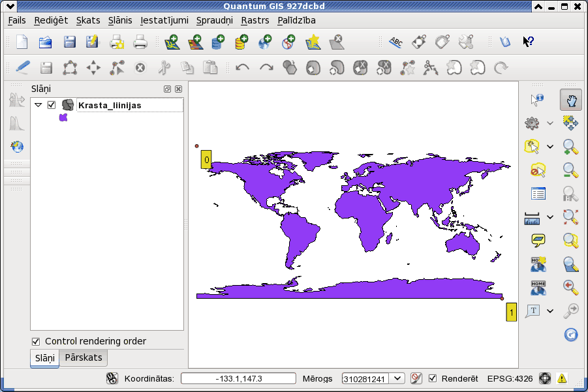Save project as with pencil icon
The width and height of the screenshot is (588, 392).
click(x=92, y=42)
